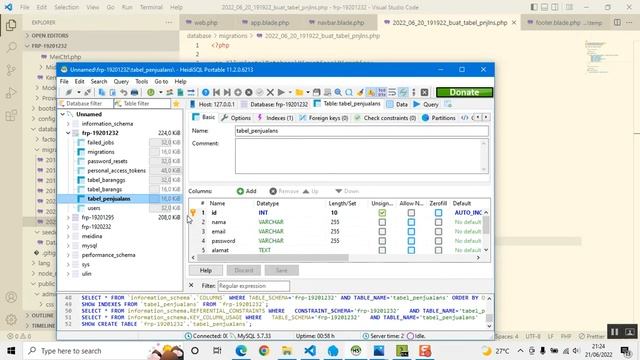Click the open SQL file folder icon
This screenshot has height=360, width=640.
coord(299,93)
